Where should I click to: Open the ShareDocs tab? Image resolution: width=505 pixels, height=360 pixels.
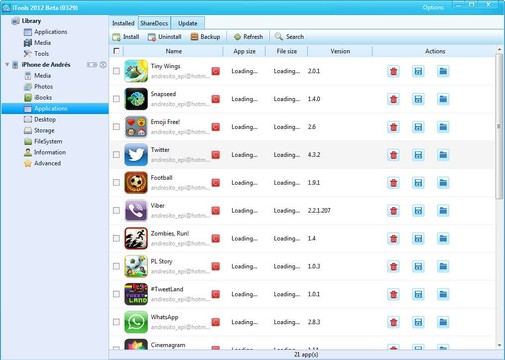point(154,23)
